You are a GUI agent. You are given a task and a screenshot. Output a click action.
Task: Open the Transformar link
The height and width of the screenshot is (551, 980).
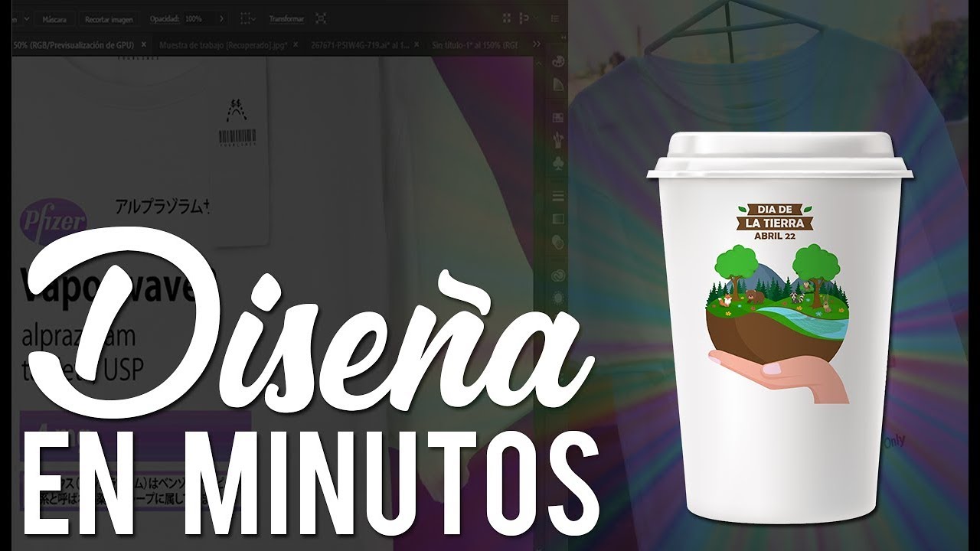click(286, 18)
